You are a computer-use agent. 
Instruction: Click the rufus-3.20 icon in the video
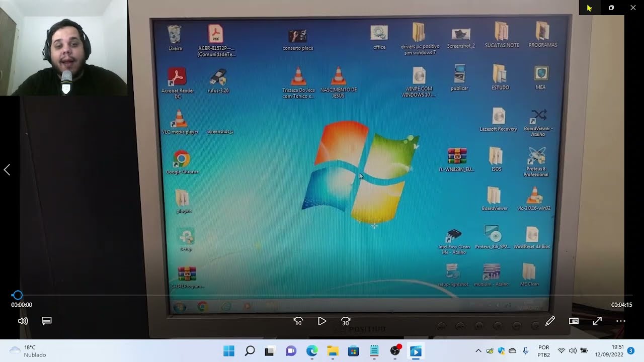(218, 81)
